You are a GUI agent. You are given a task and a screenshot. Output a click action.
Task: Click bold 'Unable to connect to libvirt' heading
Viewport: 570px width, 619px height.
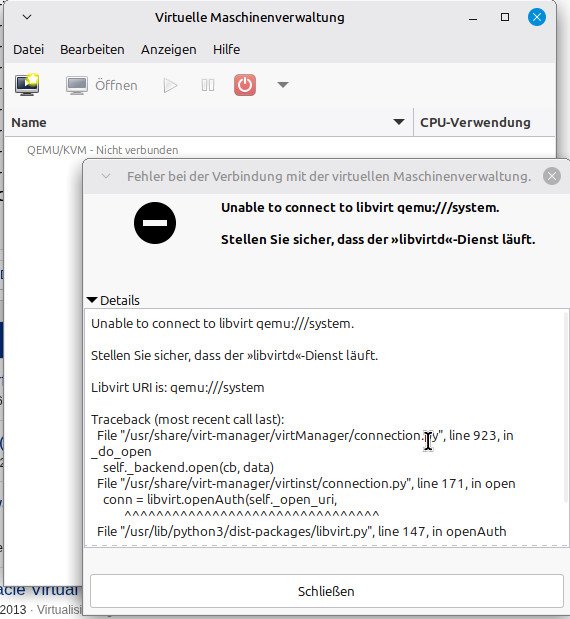[x=360, y=208]
